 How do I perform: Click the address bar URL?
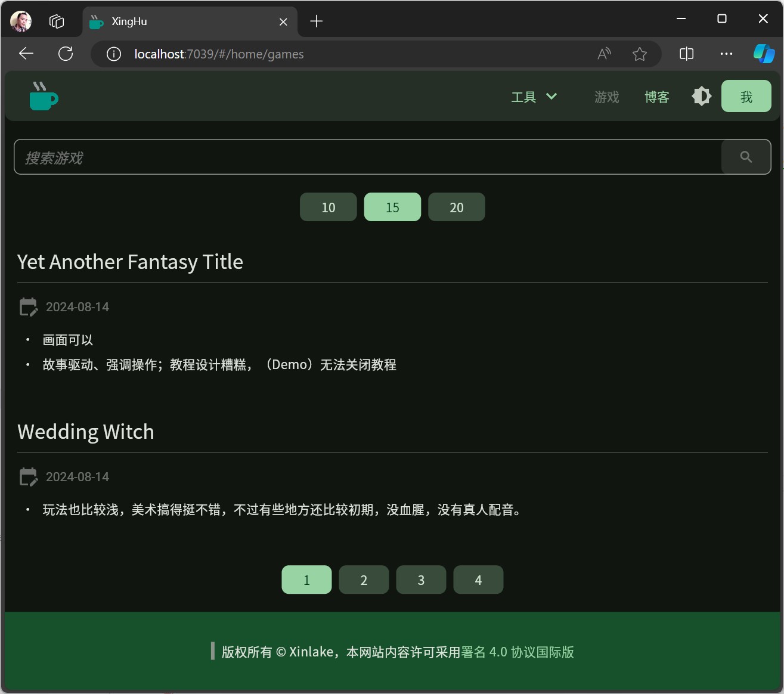point(219,54)
